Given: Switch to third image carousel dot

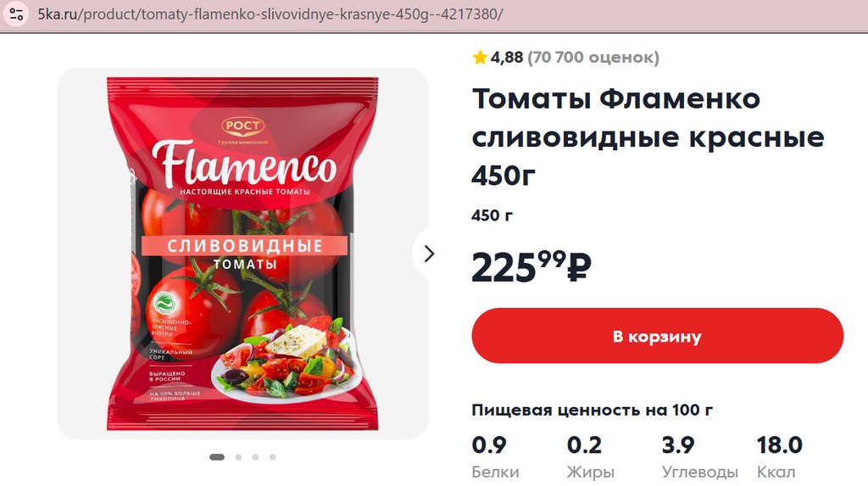Looking at the screenshot, I should [x=255, y=457].
